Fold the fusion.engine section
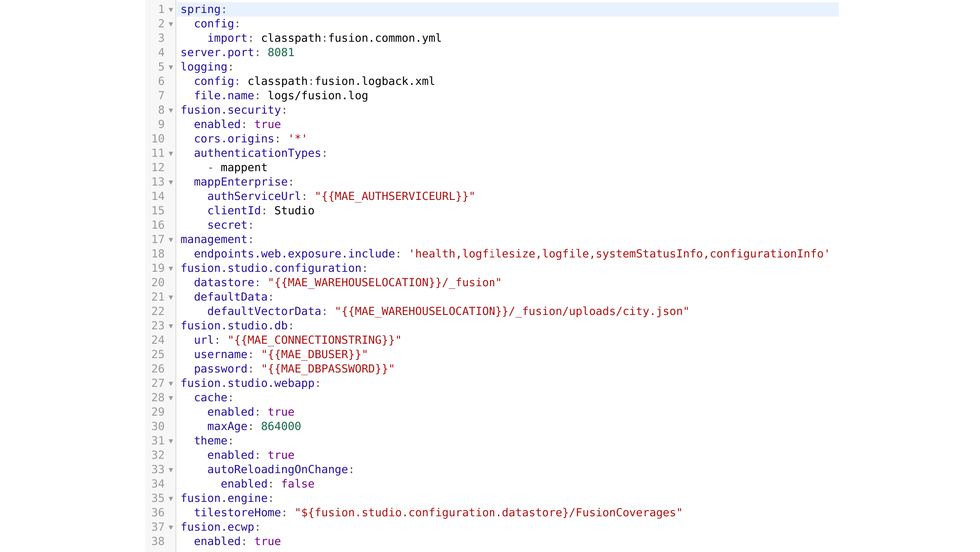 point(171,499)
